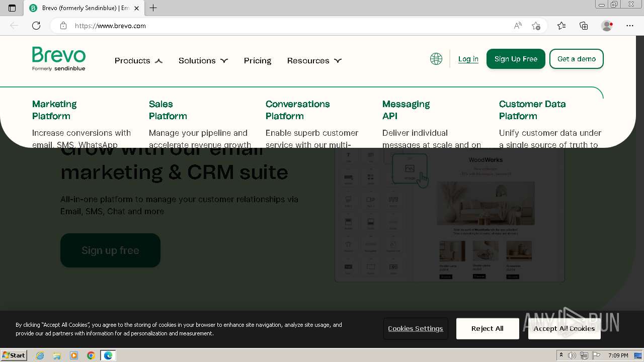Click the taskbar clock 7:09 PM
Image resolution: width=644 pixels, height=362 pixels.
point(618,355)
